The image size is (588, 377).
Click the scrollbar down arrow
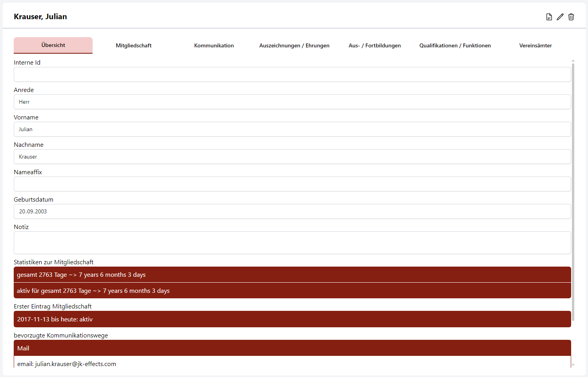(x=573, y=365)
